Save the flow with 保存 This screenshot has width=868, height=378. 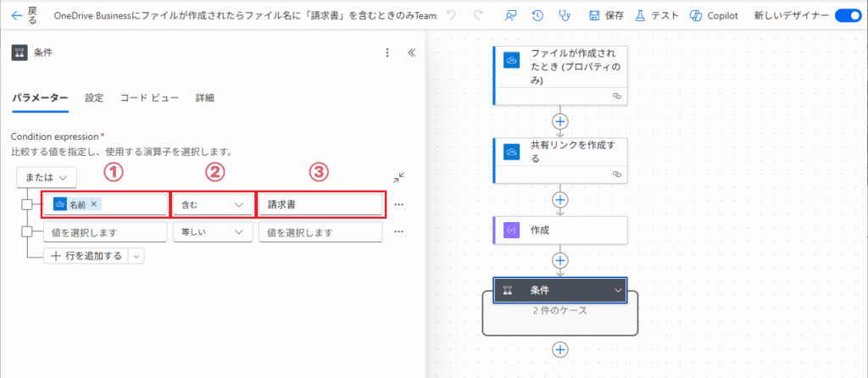coord(607,15)
